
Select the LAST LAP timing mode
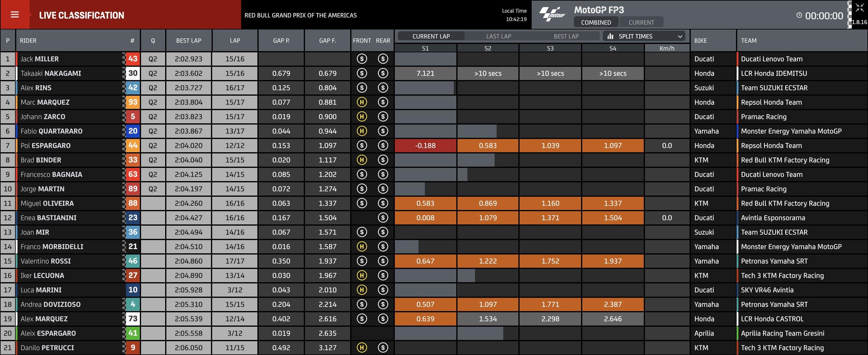click(498, 36)
